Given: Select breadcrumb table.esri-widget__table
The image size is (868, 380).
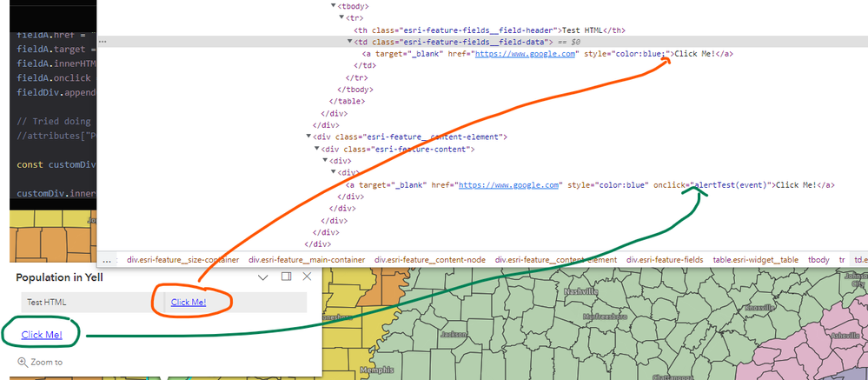Looking at the screenshot, I should pos(756,259).
